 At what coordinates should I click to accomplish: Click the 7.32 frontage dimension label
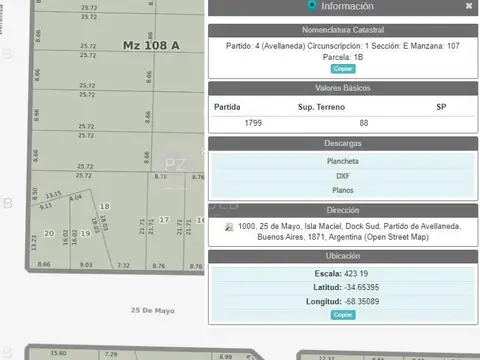(x=123, y=265)
